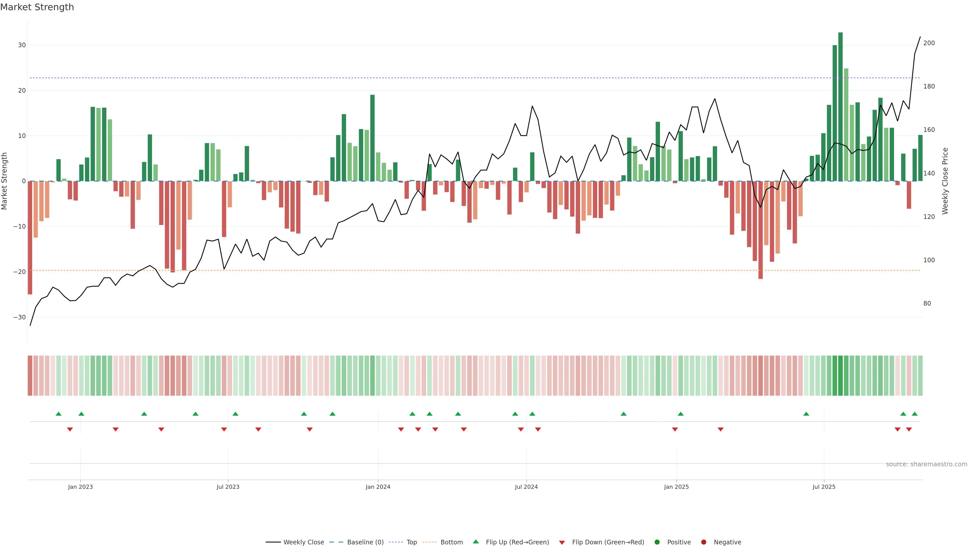
Task: Click the Jan 2024 x-axis label
Action: (x=378, y=487)
